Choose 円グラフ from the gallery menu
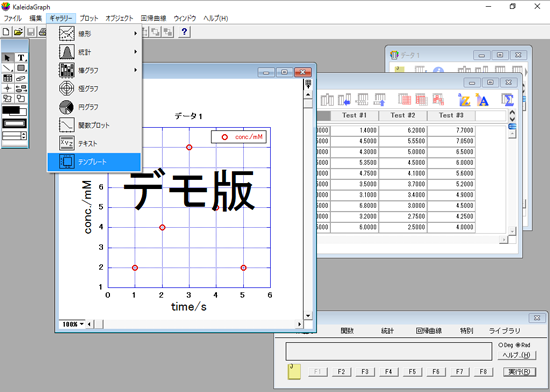The image size is (550, 392). (94, 107)
